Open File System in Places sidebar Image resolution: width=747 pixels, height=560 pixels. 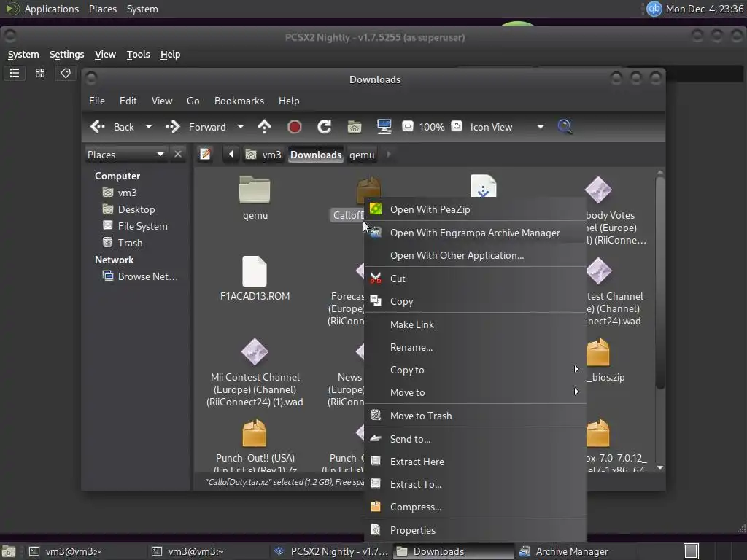(142, 226)
